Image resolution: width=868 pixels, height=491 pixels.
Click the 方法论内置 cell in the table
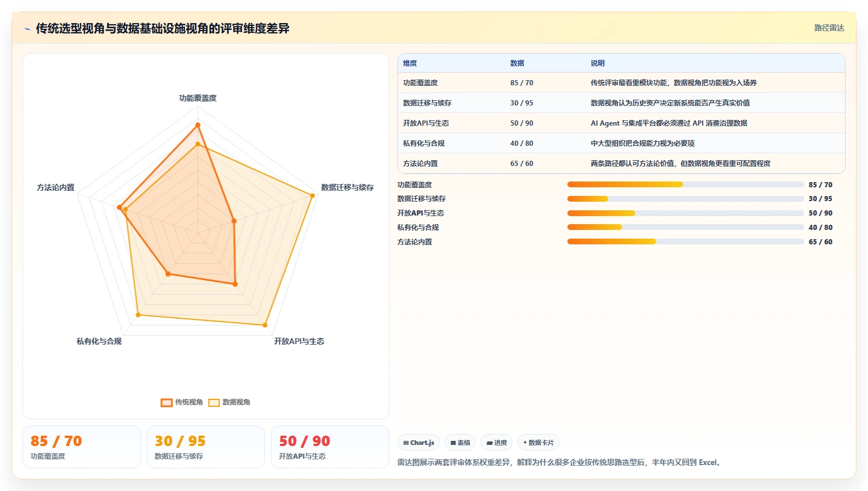(420, 164)
